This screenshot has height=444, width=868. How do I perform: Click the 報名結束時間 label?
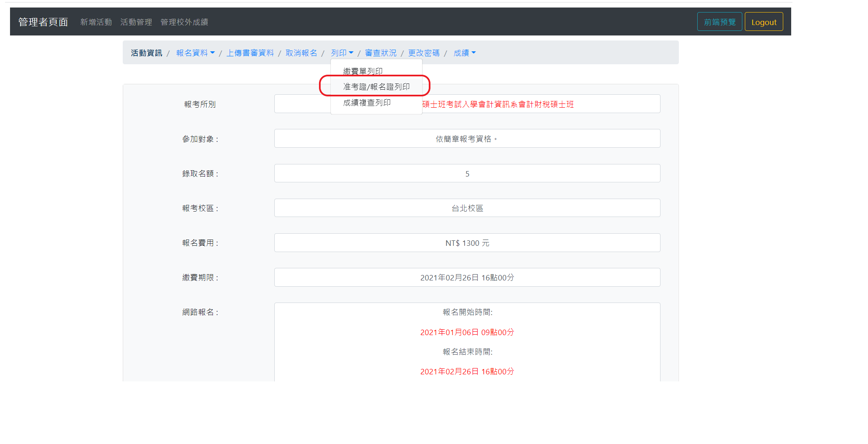tap(467, 352)
